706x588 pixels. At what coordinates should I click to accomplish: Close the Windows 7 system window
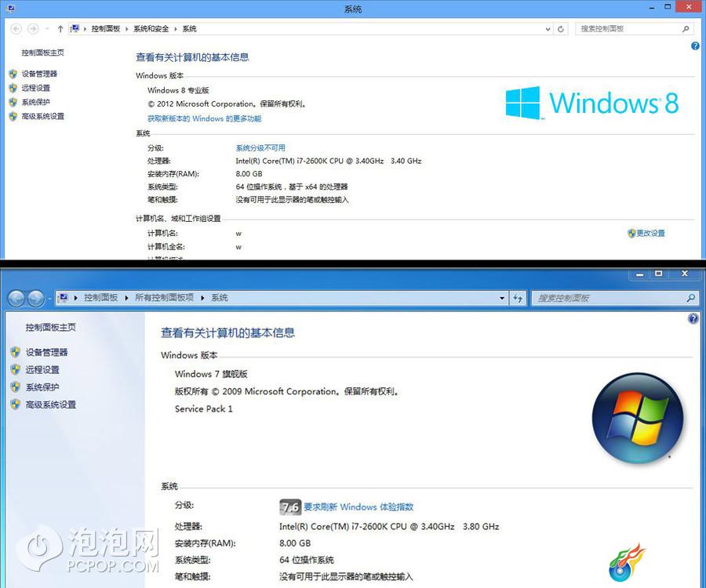[685, 274]
